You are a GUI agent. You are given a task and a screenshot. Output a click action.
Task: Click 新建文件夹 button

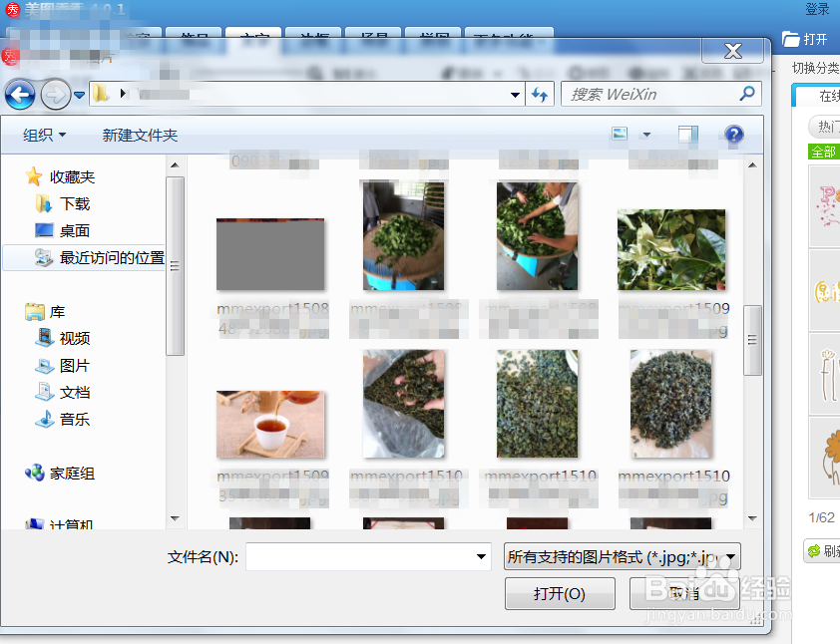(140, 135)
